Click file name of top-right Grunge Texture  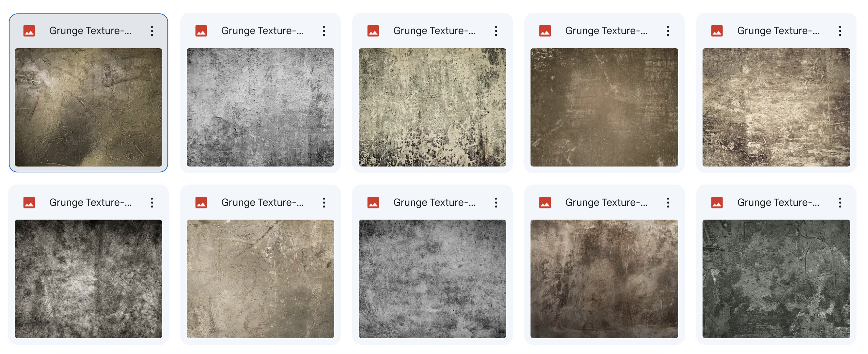[778, 31]
